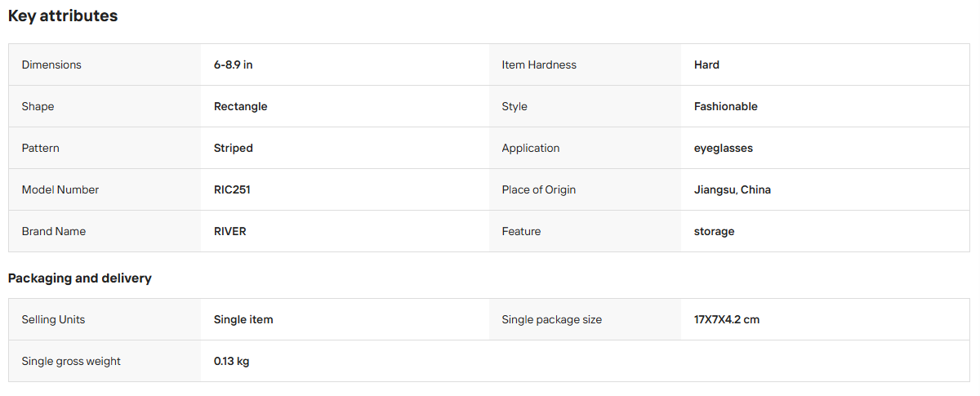
Task: Click the Striped pattern value
Action: 233,148
